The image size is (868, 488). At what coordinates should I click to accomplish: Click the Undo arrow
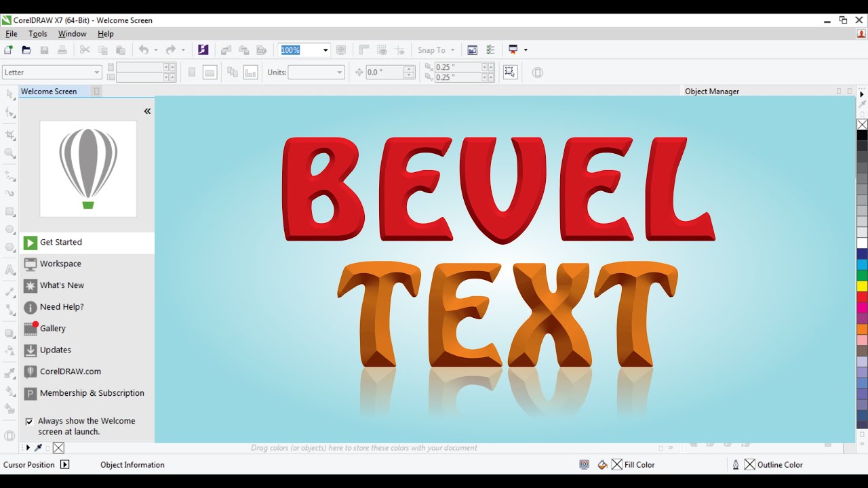click(x=143, y=49)
